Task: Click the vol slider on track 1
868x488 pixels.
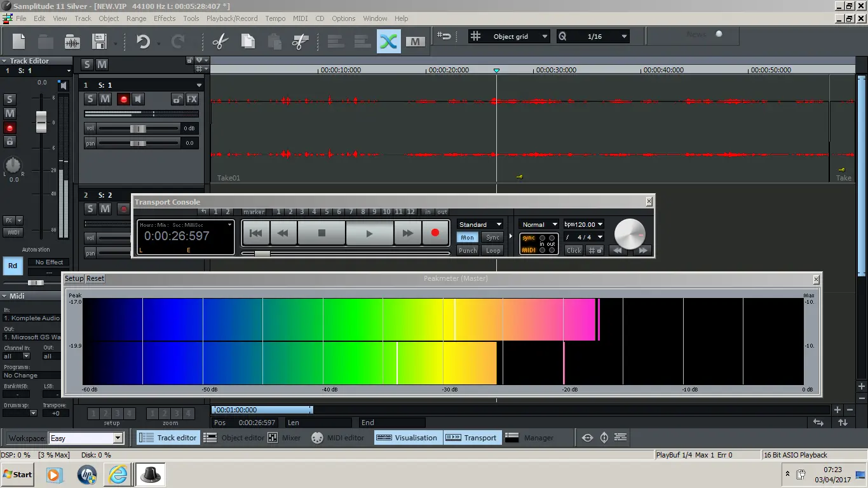Action: pyautogui.click(x=138, y=128)
